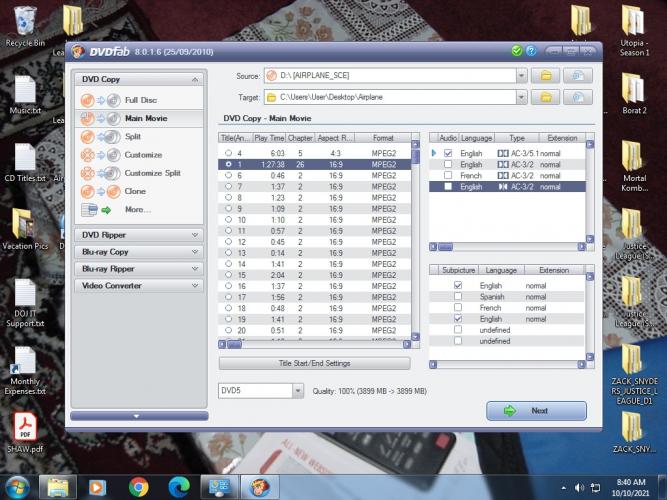Click the Title Start/End Settings button

(x=314, y=363)
